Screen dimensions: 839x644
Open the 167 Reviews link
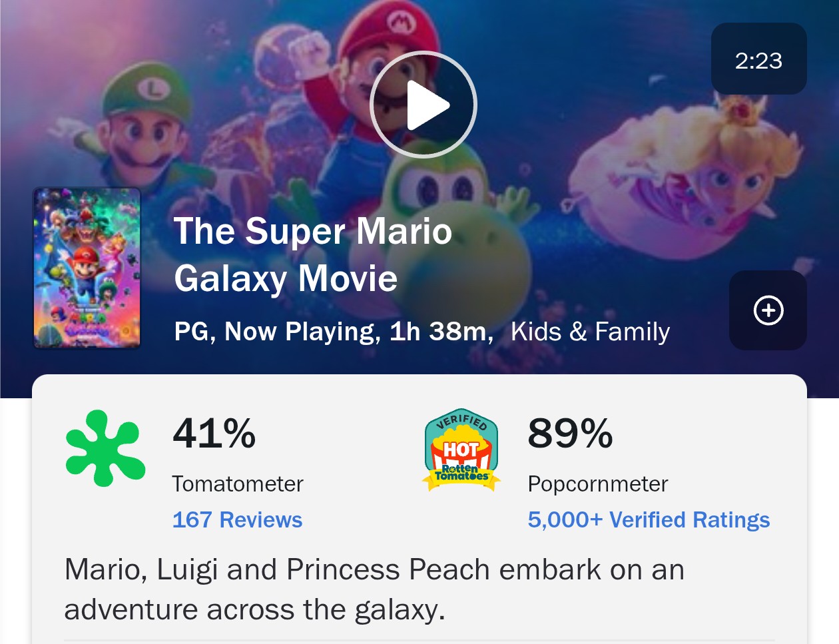pos(237,519)
